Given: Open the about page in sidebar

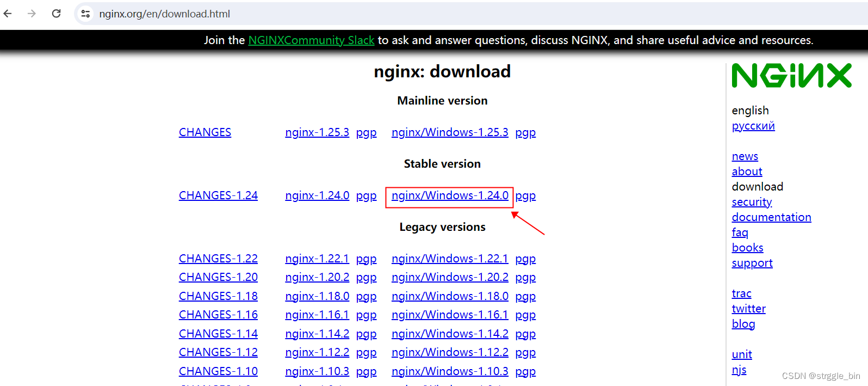Looking at the screenshot, I should click(747, 171).
